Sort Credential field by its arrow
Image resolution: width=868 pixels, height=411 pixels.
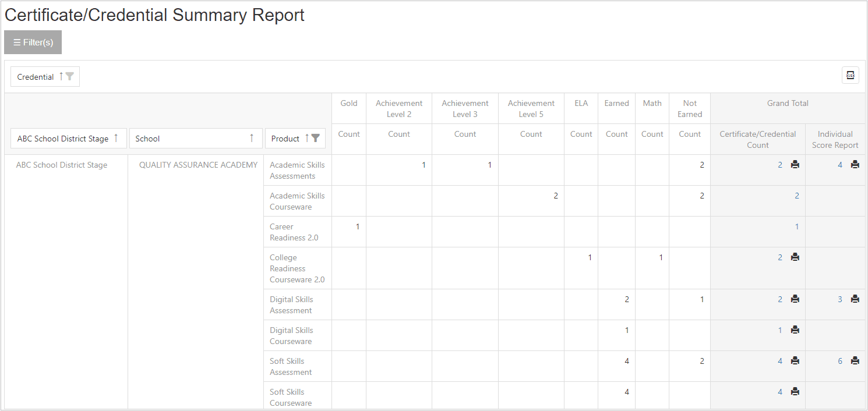point(61,76)
